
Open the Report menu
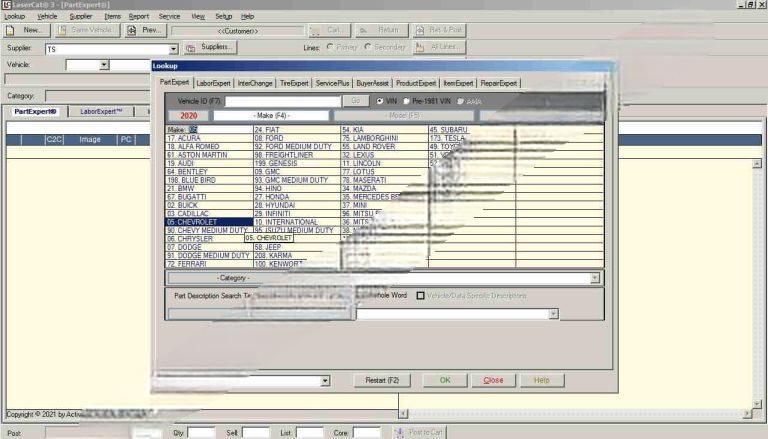pyautogui.click(x=139, y=16)
